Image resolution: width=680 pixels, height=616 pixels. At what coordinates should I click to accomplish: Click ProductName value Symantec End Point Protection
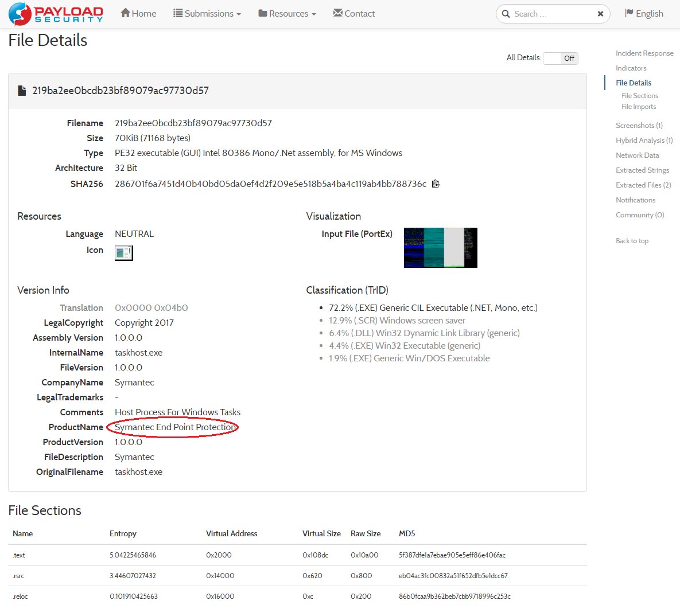tap(175, 427)
